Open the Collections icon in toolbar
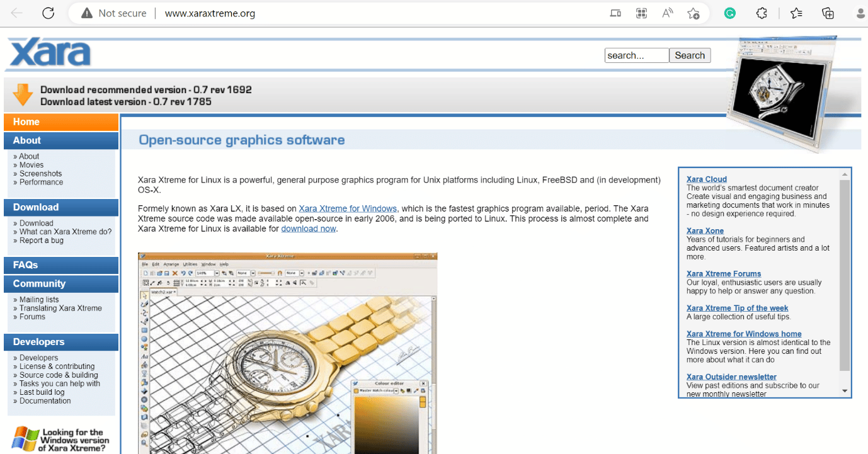Screen dimensions: 868x454 828,13
